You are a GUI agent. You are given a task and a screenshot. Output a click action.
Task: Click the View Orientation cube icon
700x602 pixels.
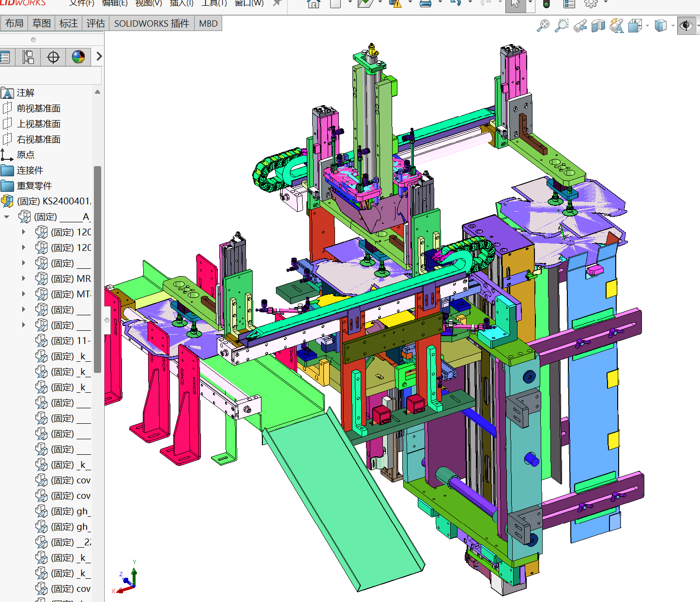pyautogui.click(x=635, y=25)
